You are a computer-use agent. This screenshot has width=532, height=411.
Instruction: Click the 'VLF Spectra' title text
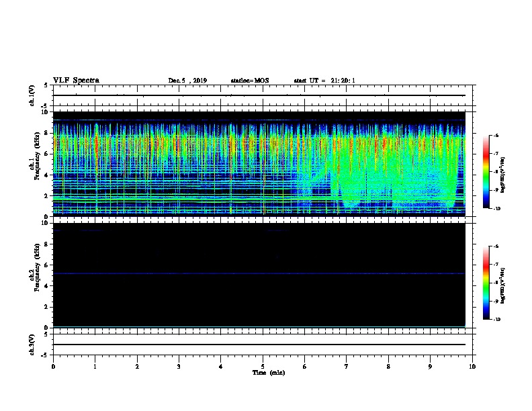[76, 81]
